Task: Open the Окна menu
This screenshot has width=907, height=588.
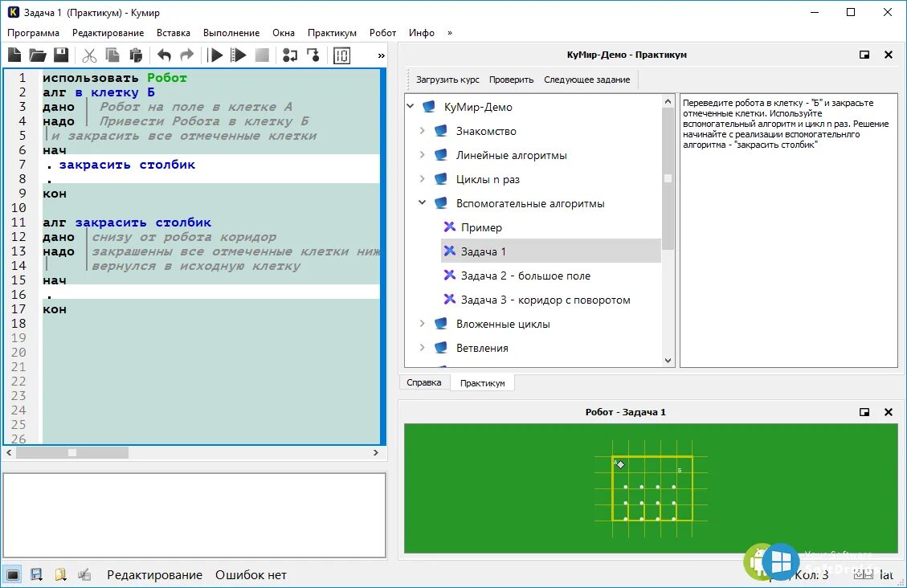Action: point(284,33)
